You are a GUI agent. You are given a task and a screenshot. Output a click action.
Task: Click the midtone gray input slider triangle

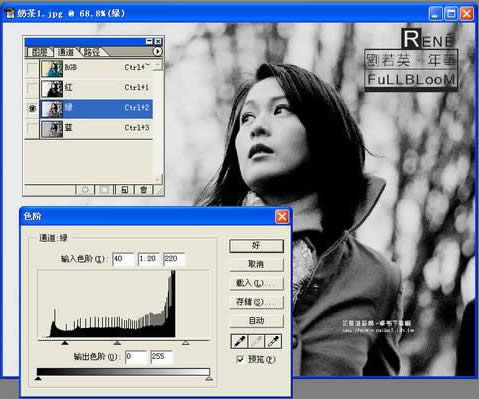pos(117,343)
